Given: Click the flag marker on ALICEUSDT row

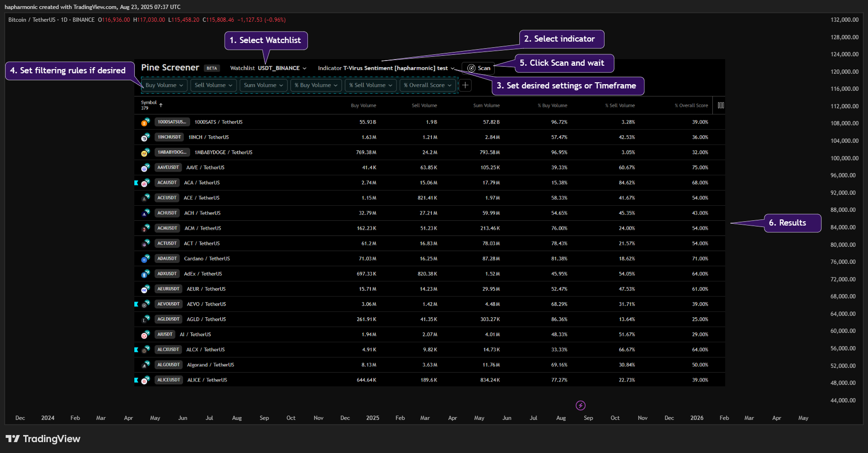Looking at the screenshot, I should click(x=136, y=380).
